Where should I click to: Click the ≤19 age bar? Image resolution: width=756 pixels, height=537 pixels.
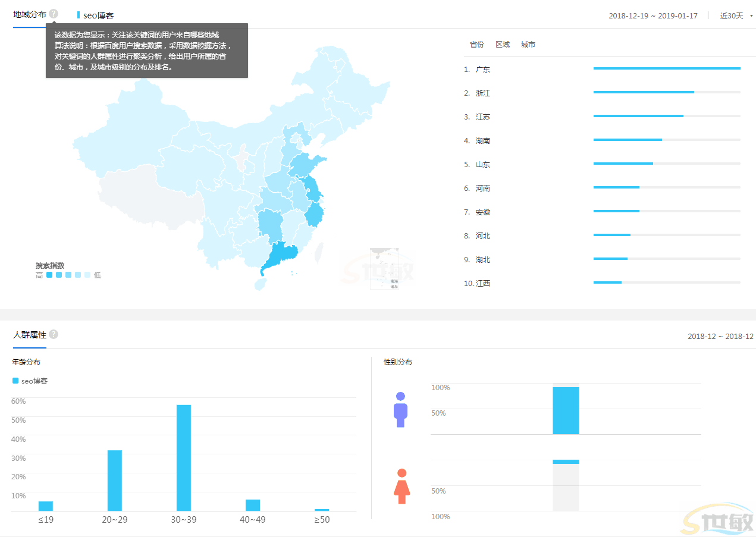coord(46,506)
